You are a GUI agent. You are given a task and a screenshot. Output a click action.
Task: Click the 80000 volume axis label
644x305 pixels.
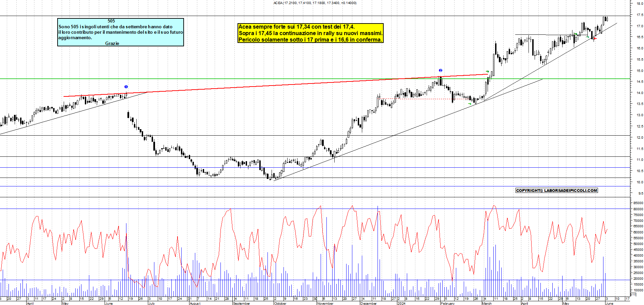[638, 209]
